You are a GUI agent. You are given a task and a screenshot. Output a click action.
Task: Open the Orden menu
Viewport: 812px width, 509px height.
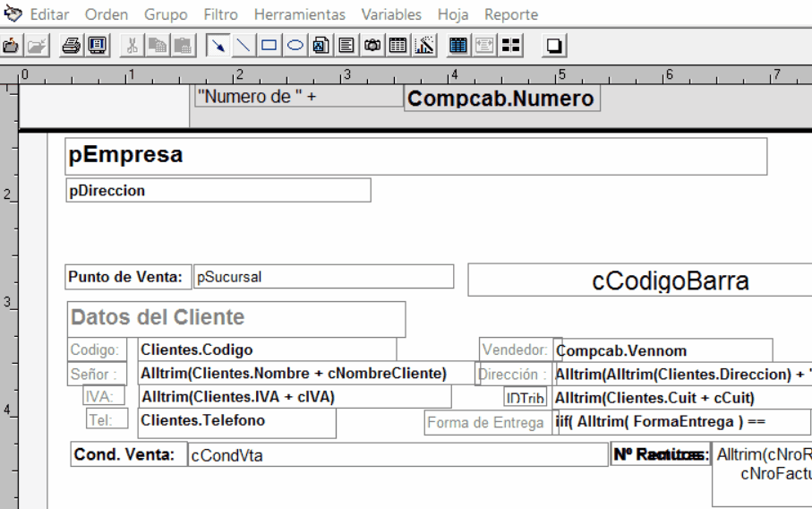(x=107, y=14)
